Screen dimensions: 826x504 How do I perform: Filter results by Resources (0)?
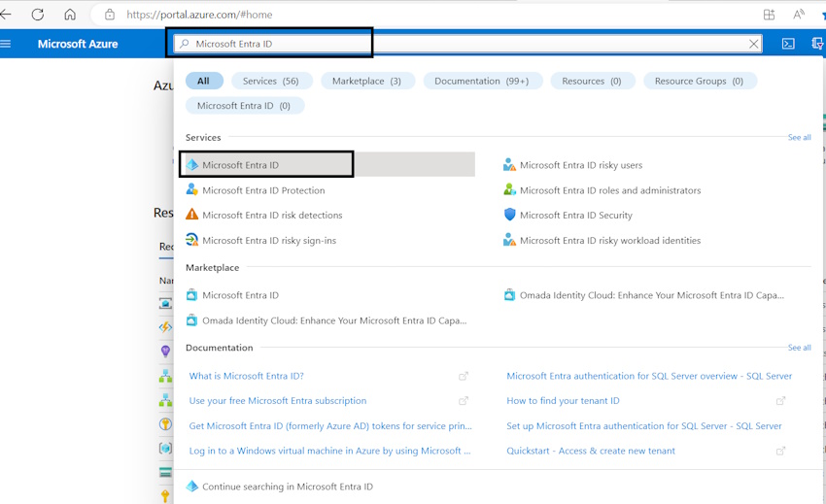pos(592,82)
